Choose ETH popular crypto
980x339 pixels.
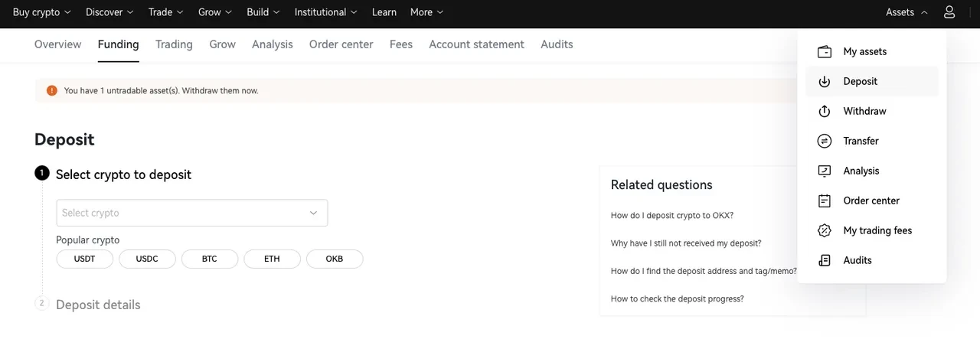[272, 259]
